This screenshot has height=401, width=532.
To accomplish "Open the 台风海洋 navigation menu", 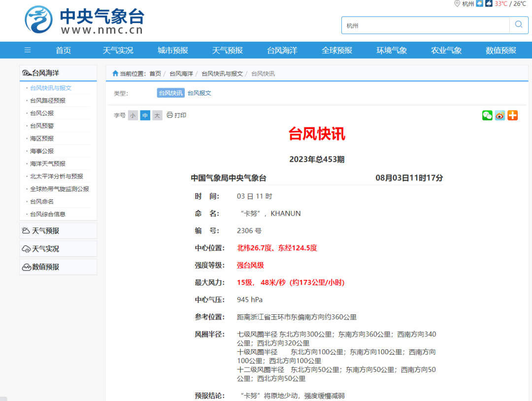I will [x=281, y=50].
